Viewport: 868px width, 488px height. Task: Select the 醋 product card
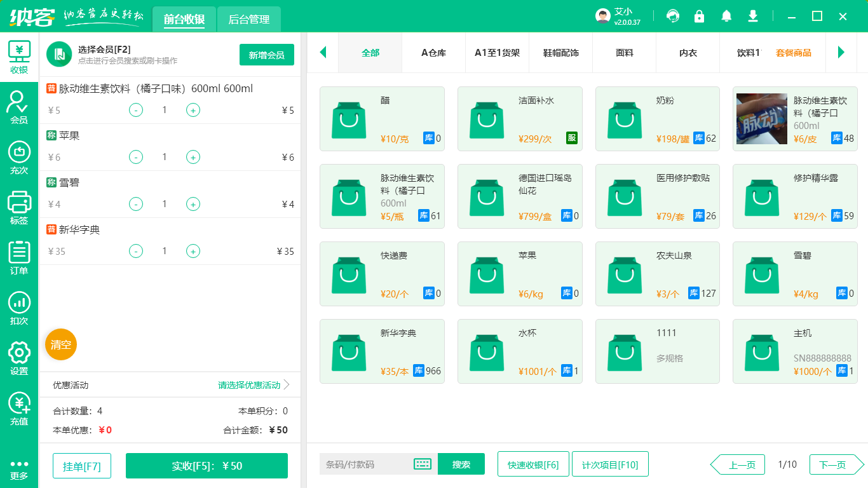382,119
